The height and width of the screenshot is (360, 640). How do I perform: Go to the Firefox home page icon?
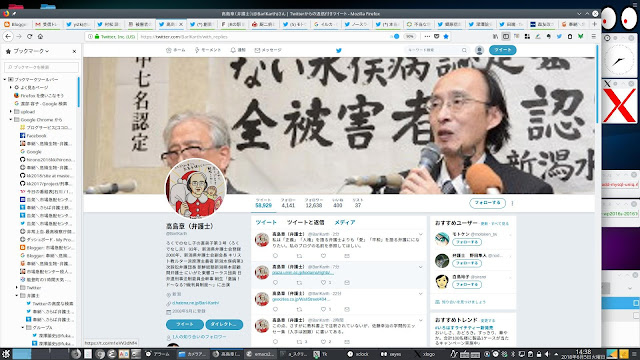click(40, 36)
